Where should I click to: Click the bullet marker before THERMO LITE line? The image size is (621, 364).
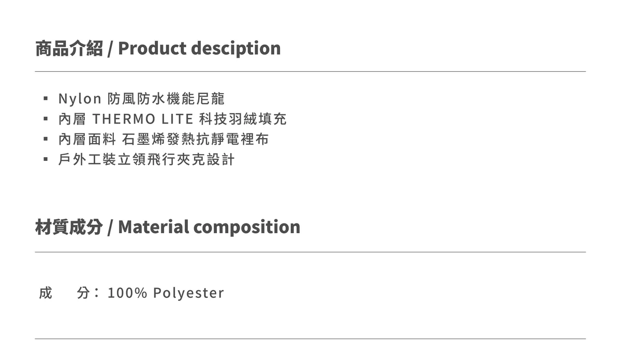(x=46, y=119)
